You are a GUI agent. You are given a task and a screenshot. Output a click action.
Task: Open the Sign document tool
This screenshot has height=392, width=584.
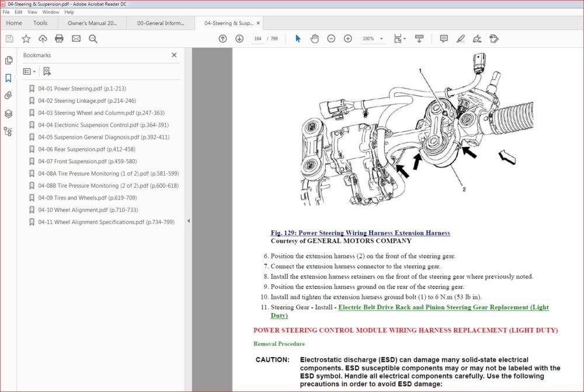[x=477, y=38]
